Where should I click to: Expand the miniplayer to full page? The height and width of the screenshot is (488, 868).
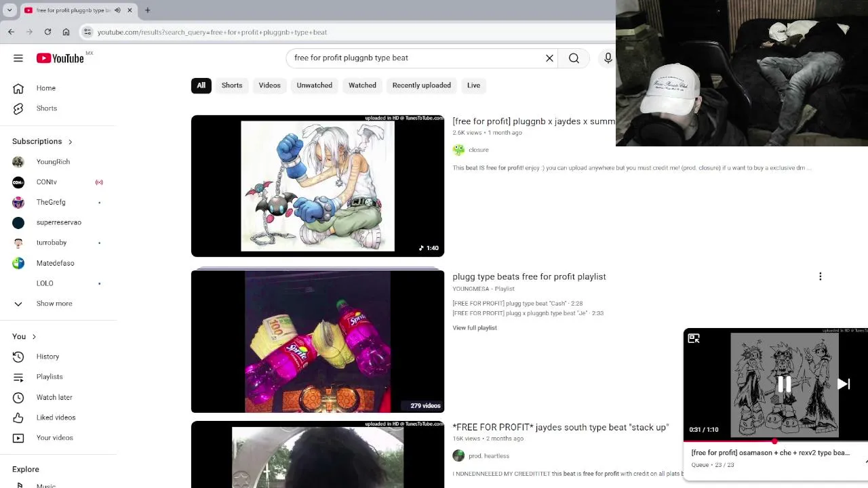coord(694,338)
